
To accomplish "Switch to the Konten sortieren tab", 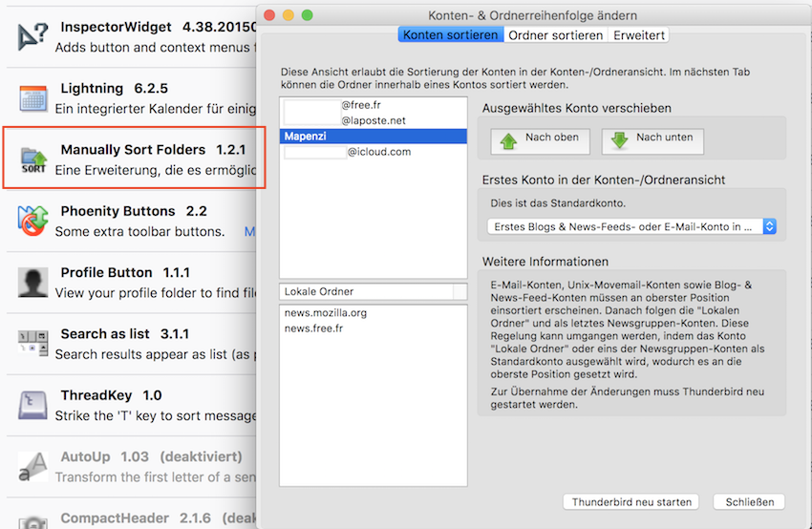I will click(x=451, y=35).
